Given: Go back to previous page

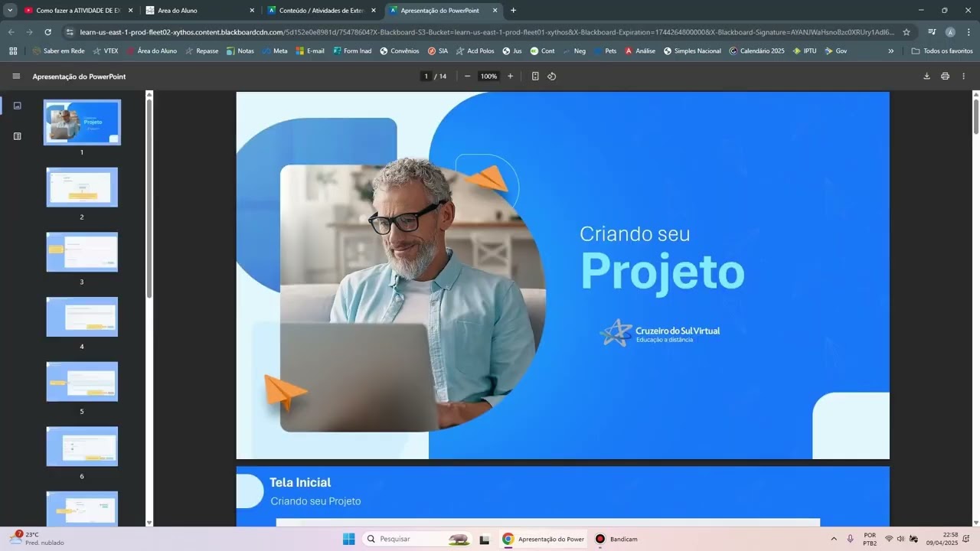Looking at the screenshot, I should pos(11,32).
